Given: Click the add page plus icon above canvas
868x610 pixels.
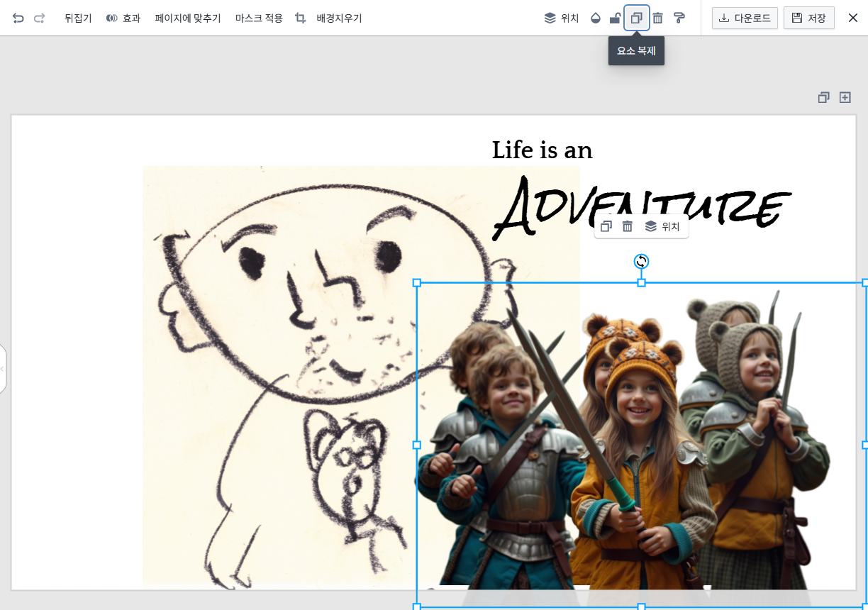Looking at the screenshot, I should (845, 97).
